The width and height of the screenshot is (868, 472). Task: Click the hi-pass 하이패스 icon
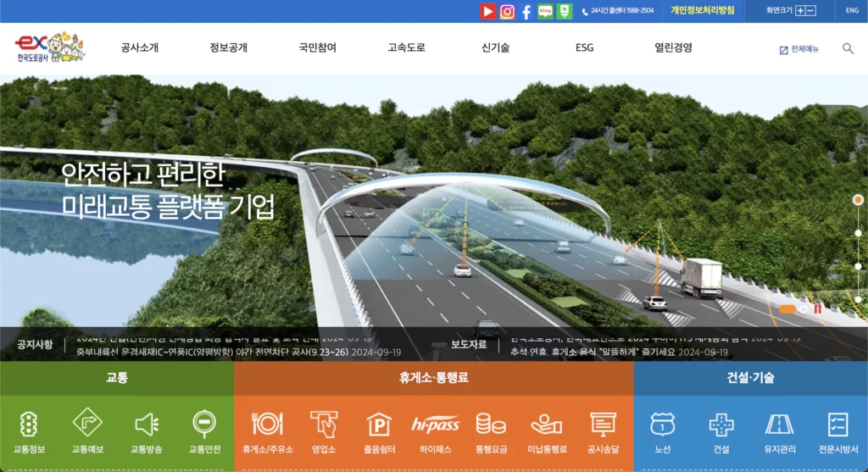click(435, 424)
